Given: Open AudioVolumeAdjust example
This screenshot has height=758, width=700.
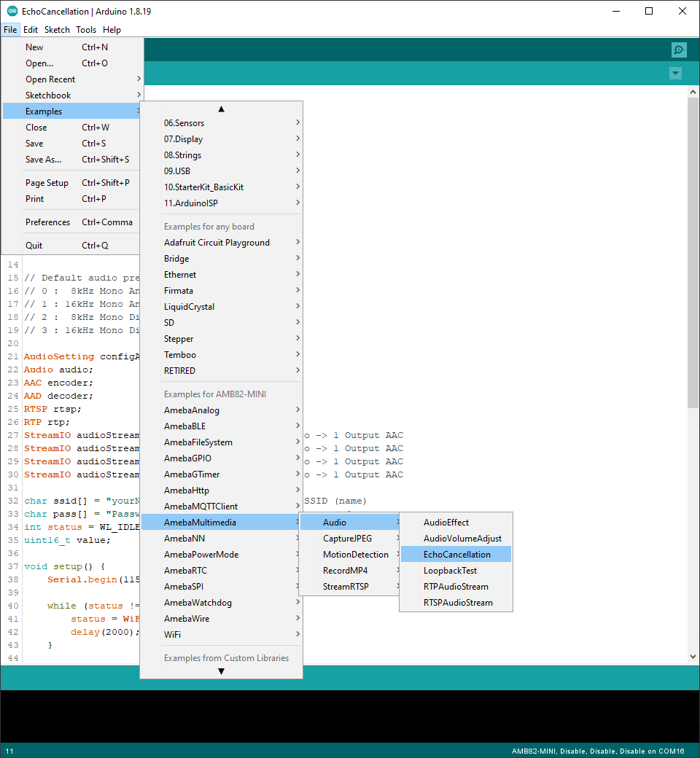Looking at the screenshot, I should pos(462,539).
